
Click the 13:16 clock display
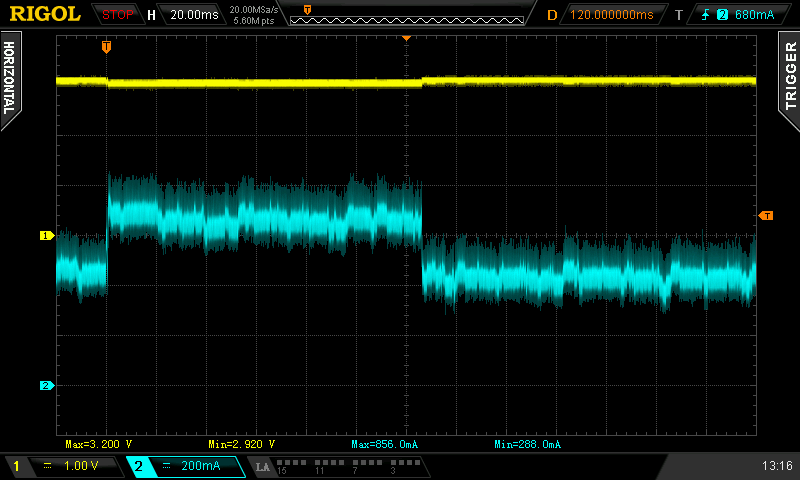[777, 466]
